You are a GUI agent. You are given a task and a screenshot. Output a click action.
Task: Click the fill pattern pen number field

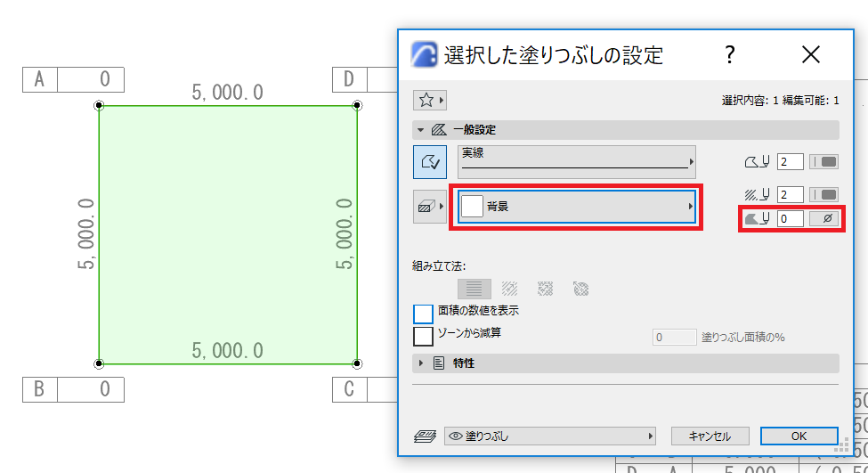(790, 194)
